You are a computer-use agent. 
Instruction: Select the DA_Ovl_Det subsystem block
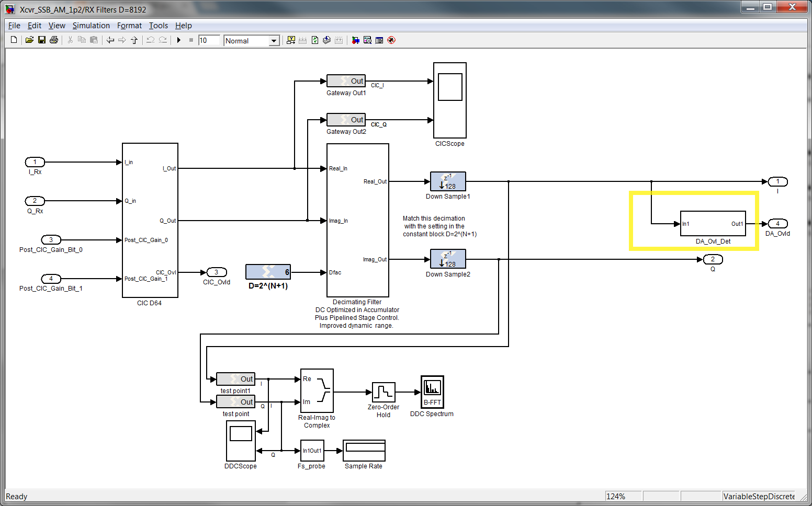click(x=713, y=224)
